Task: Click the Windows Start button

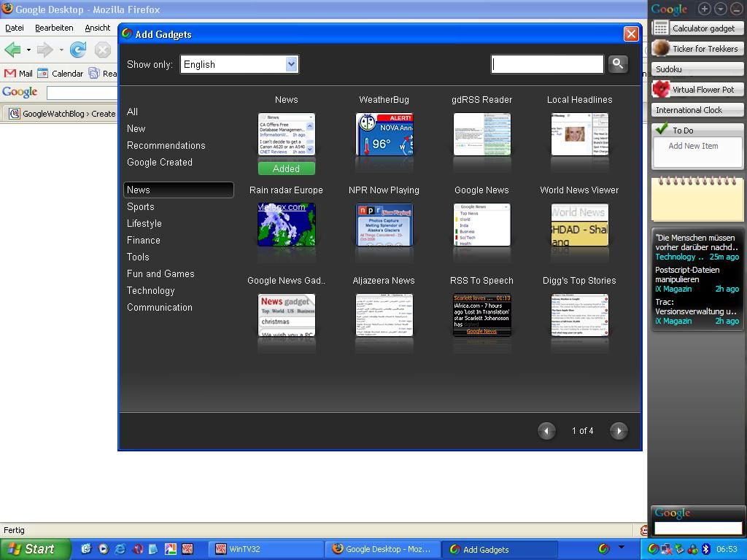Action: click(34, 549)
